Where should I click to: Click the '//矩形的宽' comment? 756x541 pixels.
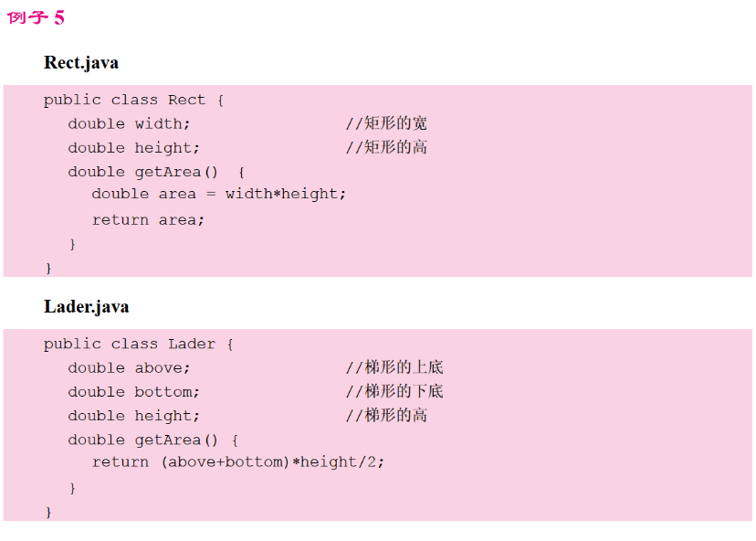(x=386, y=123)
